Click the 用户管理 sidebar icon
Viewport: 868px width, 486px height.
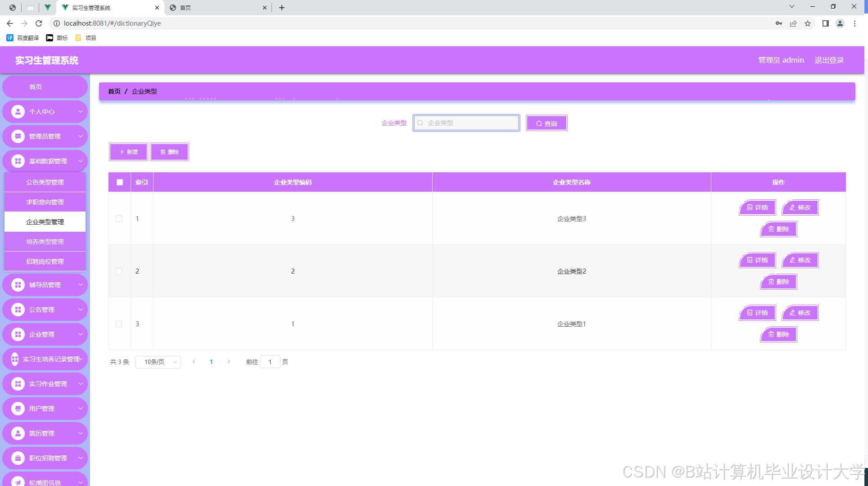(18, 409)
